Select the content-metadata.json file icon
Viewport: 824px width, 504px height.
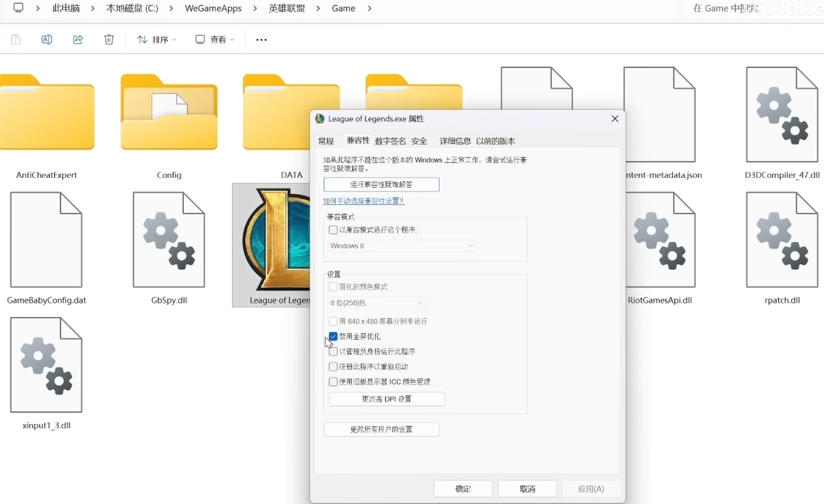(x=661, y=114)
